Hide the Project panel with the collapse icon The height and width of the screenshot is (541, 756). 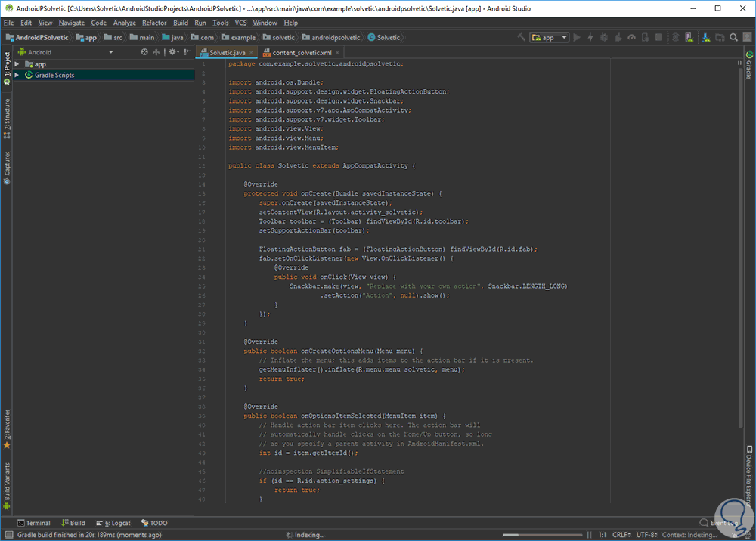point(187,52)
